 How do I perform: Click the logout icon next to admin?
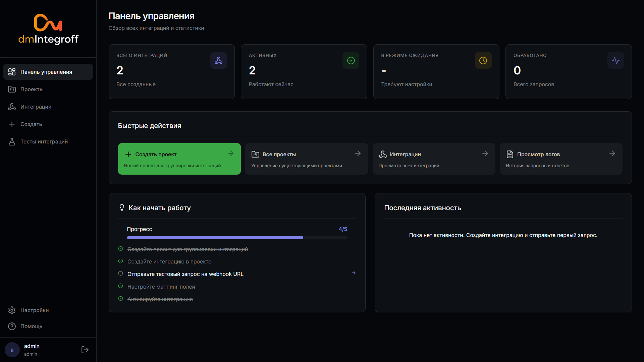(85, 350)
